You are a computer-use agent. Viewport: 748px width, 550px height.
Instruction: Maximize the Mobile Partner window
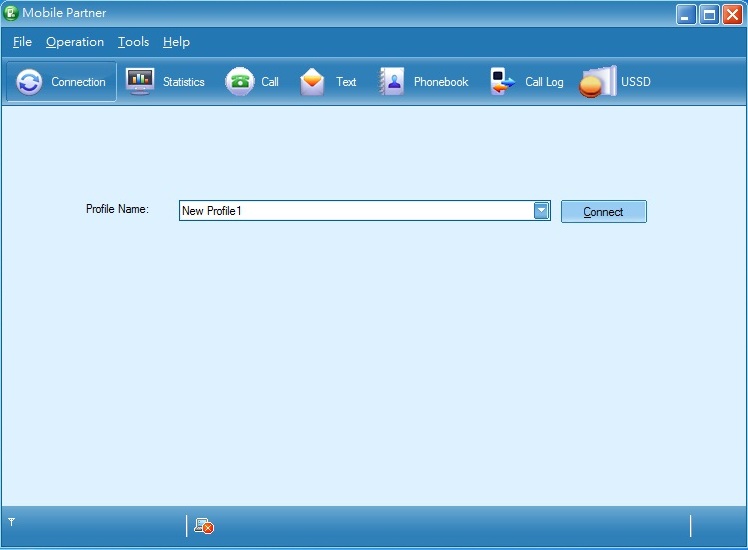pos(709,14)
